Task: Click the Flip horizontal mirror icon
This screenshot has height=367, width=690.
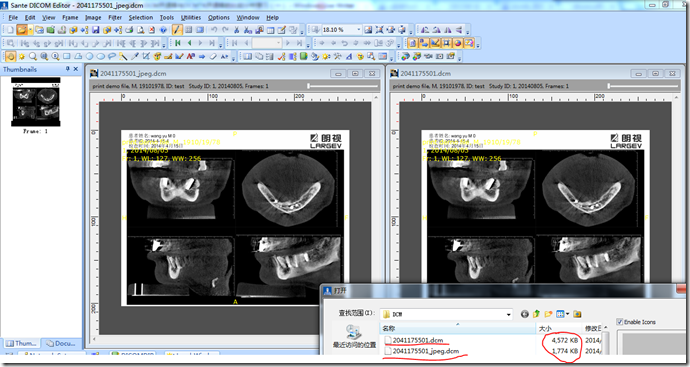Action: pyautogui.click(x=448, y=30)
